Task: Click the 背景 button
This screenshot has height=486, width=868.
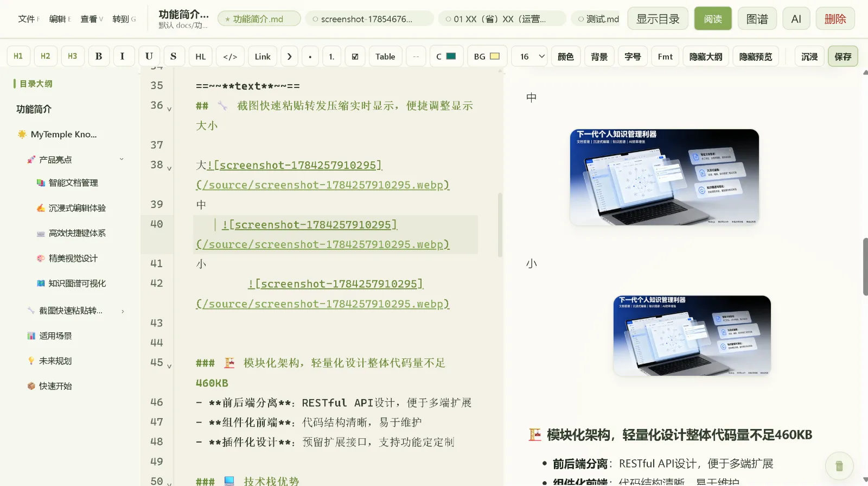Action: pos(599,56)
